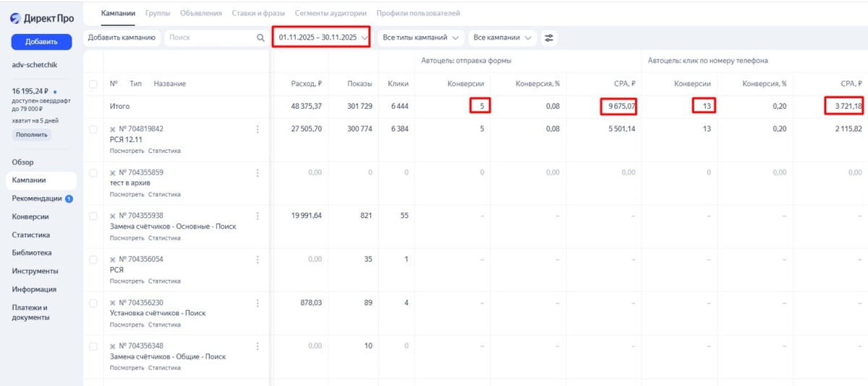
Task: Click the status icon beside № 704819842
Action: (x=113, y=130)
